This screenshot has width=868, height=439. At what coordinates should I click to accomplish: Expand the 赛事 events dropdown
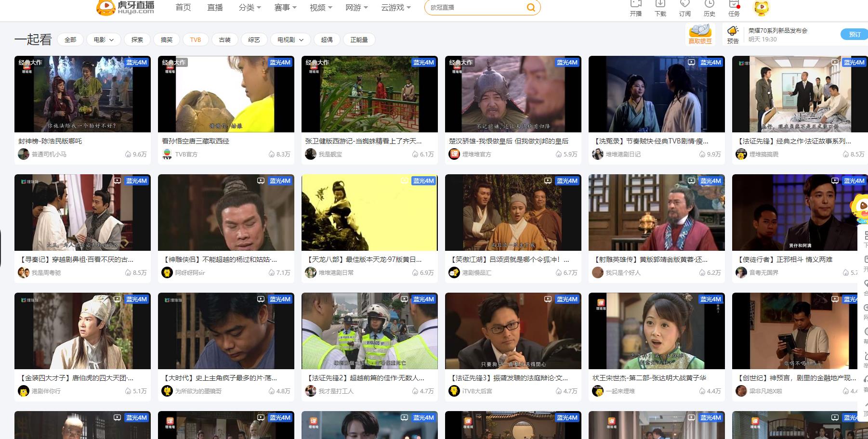[285, 7]
